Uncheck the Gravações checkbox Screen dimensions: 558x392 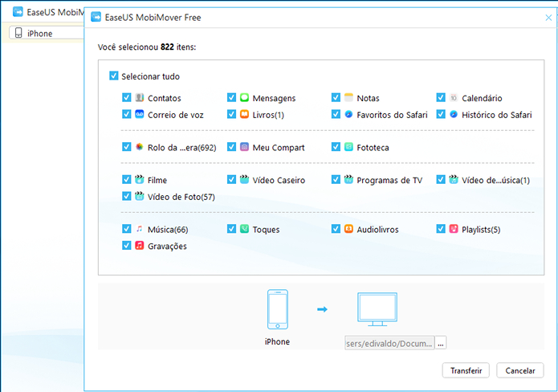click(126, 245)
